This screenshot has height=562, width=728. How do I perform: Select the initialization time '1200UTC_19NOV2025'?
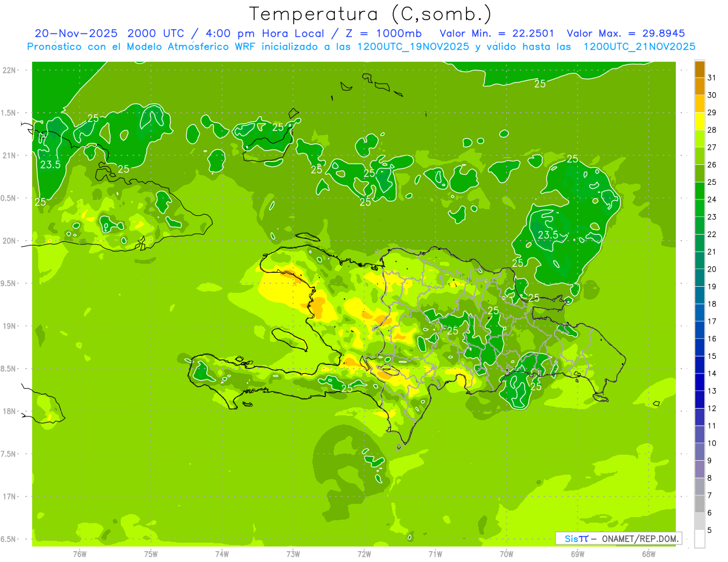(411, 46)
